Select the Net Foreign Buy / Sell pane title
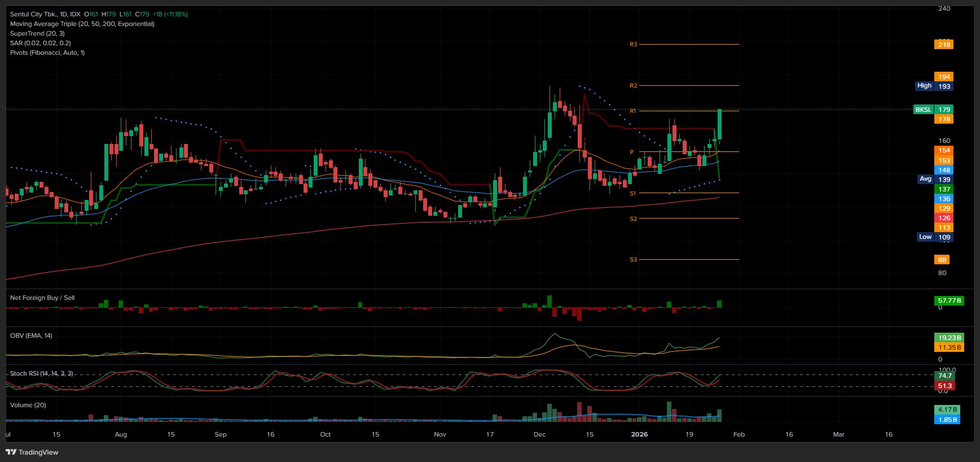 tap(42, 298)
